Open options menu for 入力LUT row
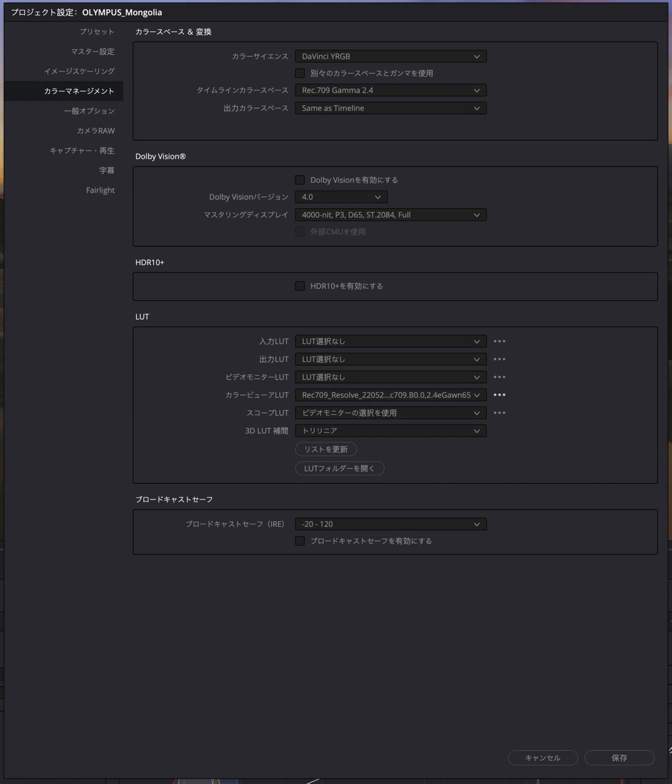 [x=500, y=341]
